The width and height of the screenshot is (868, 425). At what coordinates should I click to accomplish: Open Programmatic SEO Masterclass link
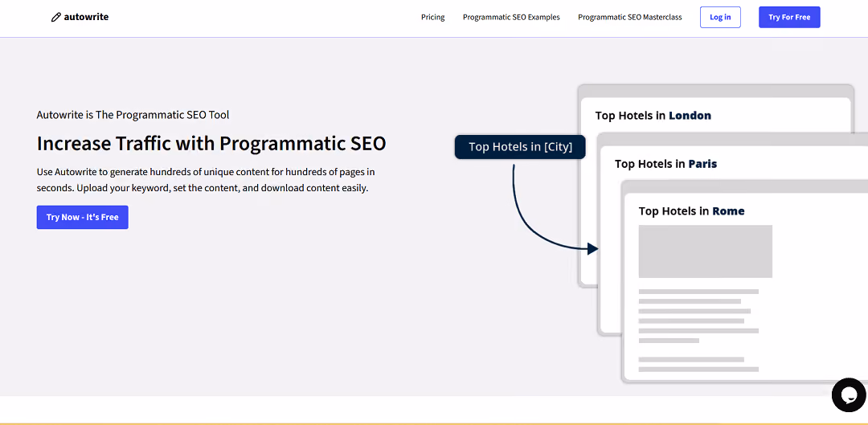coord(630,17)
